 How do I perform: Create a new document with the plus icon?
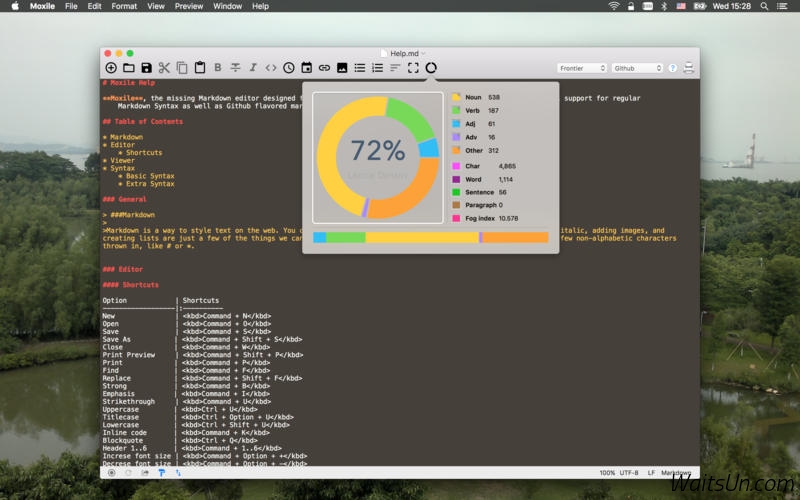111,68
